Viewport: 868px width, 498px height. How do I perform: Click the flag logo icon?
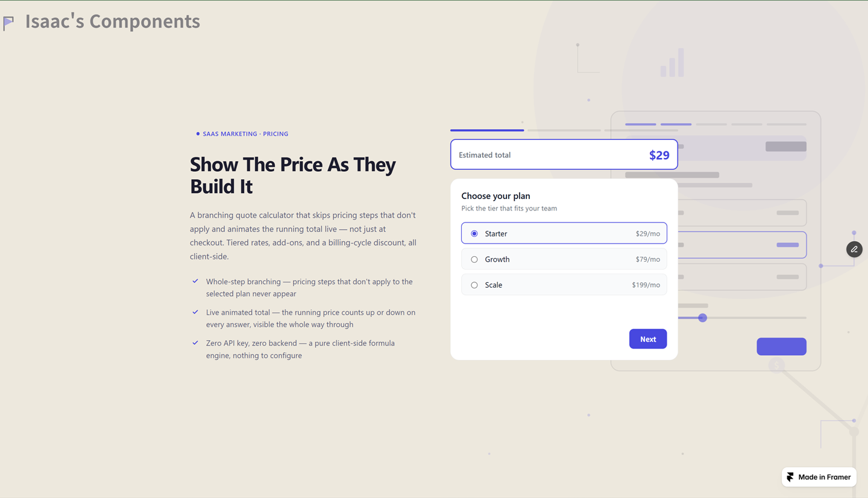pyautogui.click(x=8, y=23)
